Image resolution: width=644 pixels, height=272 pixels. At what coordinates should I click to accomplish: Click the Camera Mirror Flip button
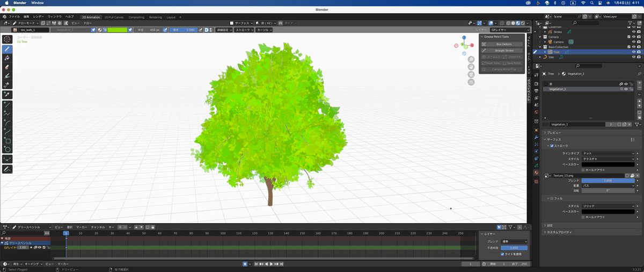tap(502, 69)
